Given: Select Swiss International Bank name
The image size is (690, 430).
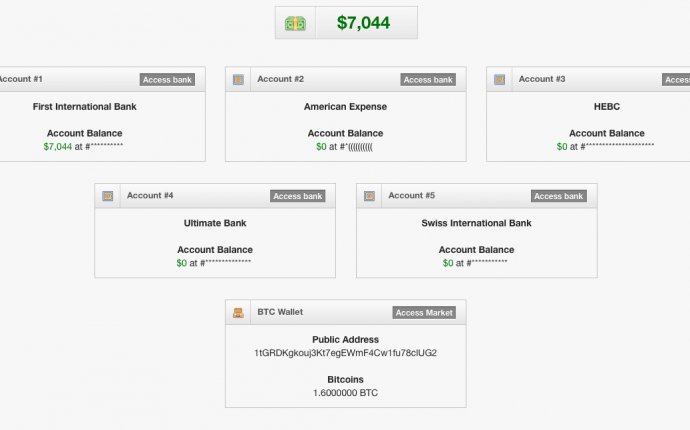Looking at the screenshot, I should pos(477,223).
